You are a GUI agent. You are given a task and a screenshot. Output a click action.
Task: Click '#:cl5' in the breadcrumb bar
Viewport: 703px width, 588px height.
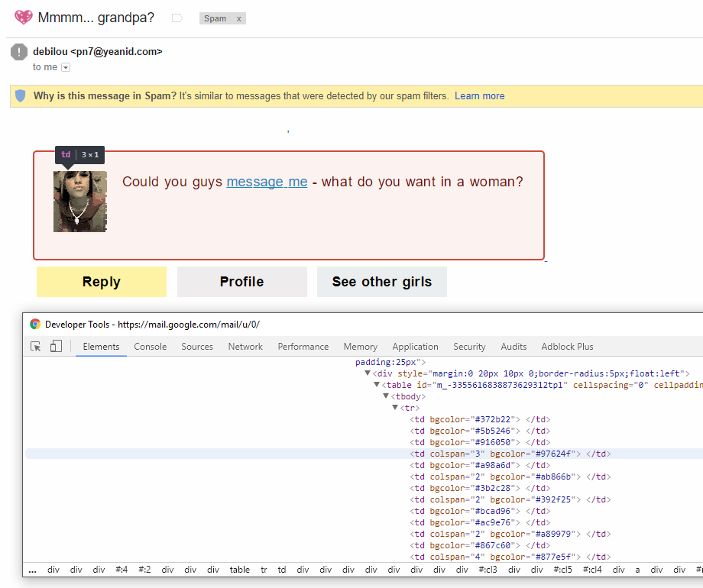pyautogui.click(x=562, y=570)
